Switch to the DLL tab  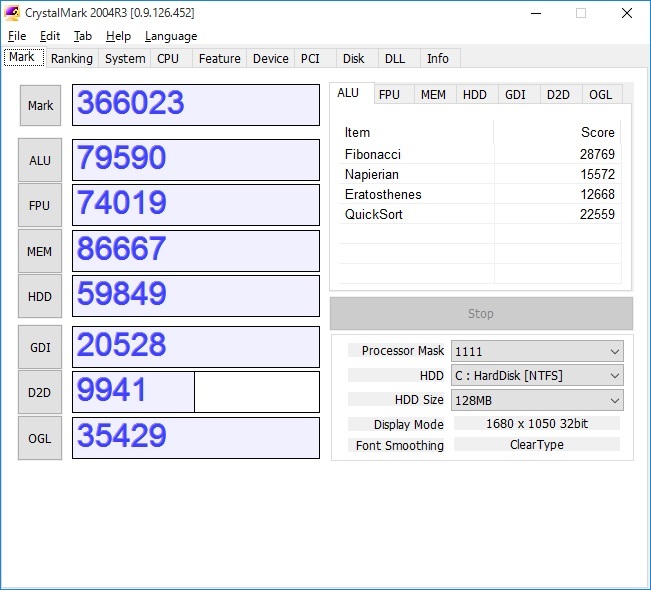coord(399,59)
